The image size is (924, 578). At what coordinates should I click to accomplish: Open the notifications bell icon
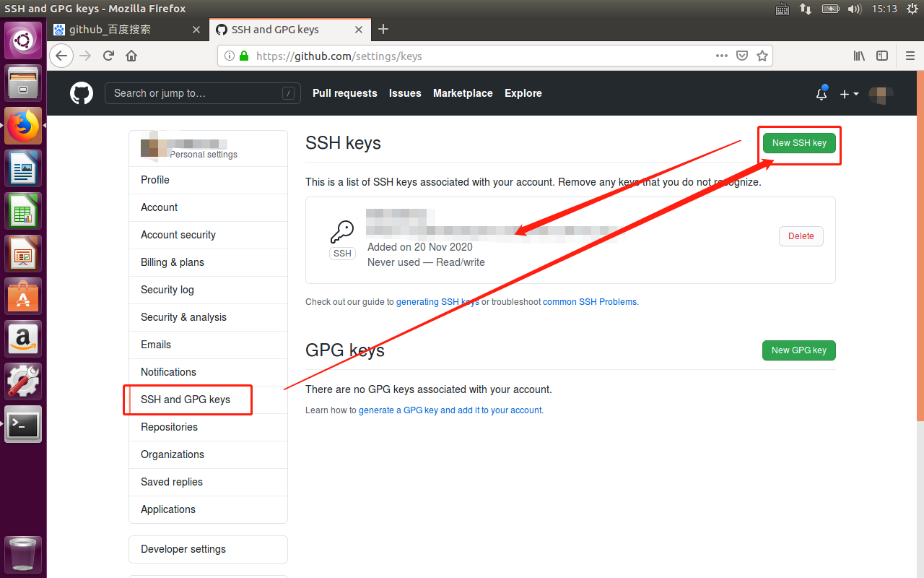coord(821,93)
